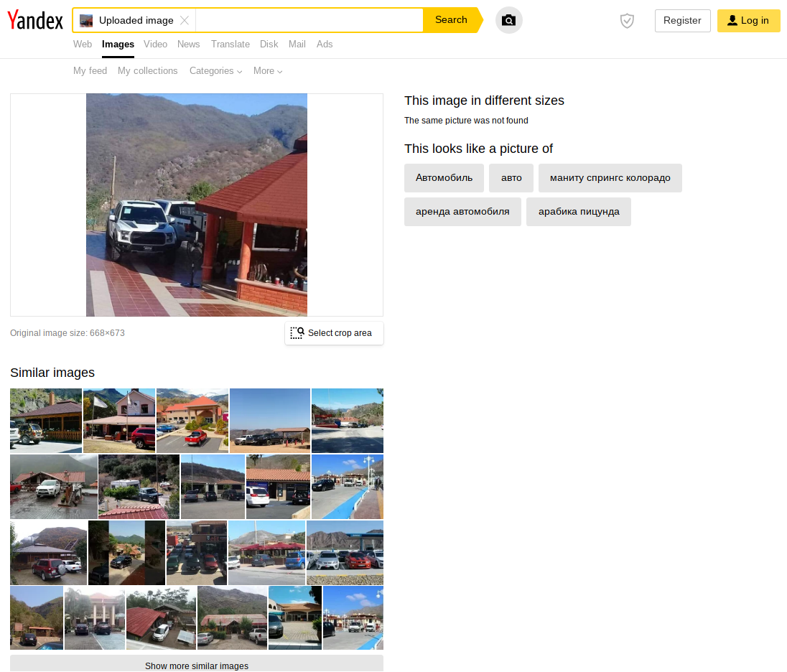Viewport: 787px width, 672px height.
Task: Click Show more similar images button
Action: [x=196, y=665]
